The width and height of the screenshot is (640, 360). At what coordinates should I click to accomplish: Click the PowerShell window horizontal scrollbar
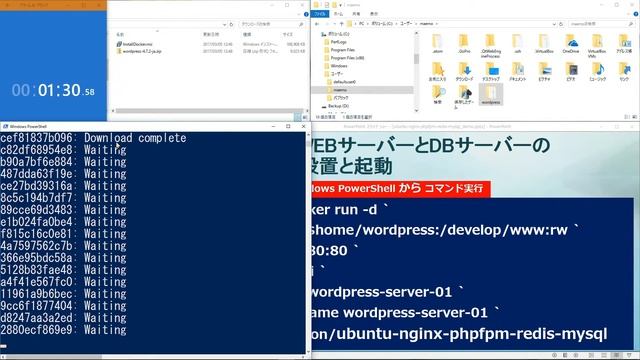(x=153, y=357)
